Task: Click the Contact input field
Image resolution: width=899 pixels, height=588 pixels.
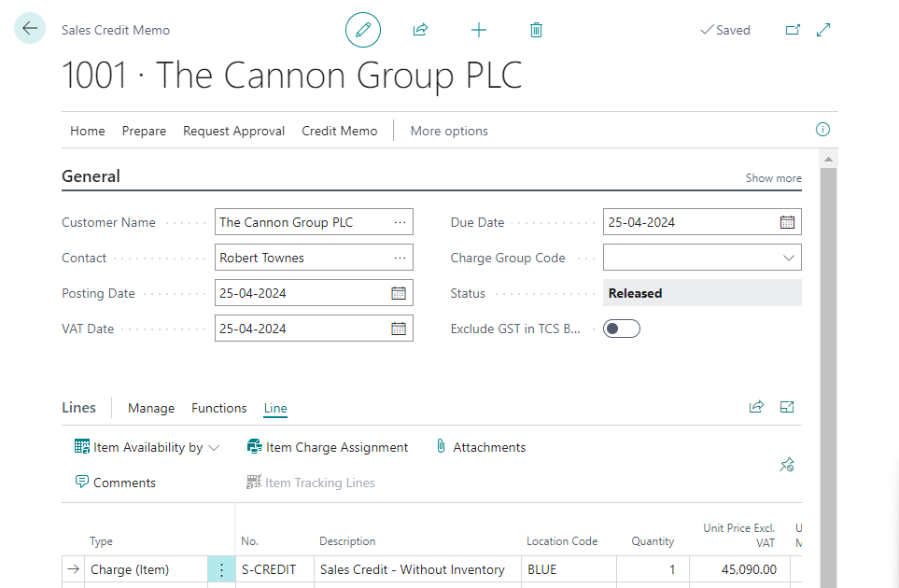Action: click(301, 258)
